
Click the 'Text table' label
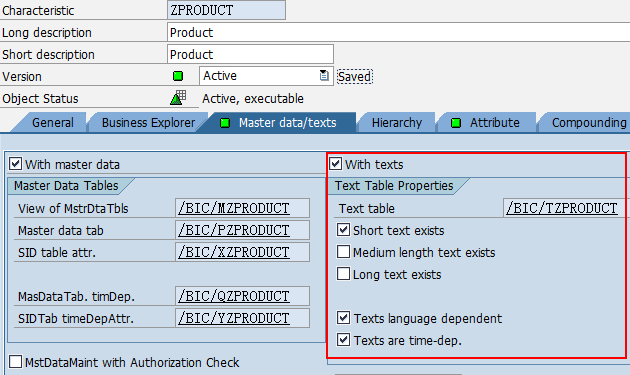(x=366, y=209)
